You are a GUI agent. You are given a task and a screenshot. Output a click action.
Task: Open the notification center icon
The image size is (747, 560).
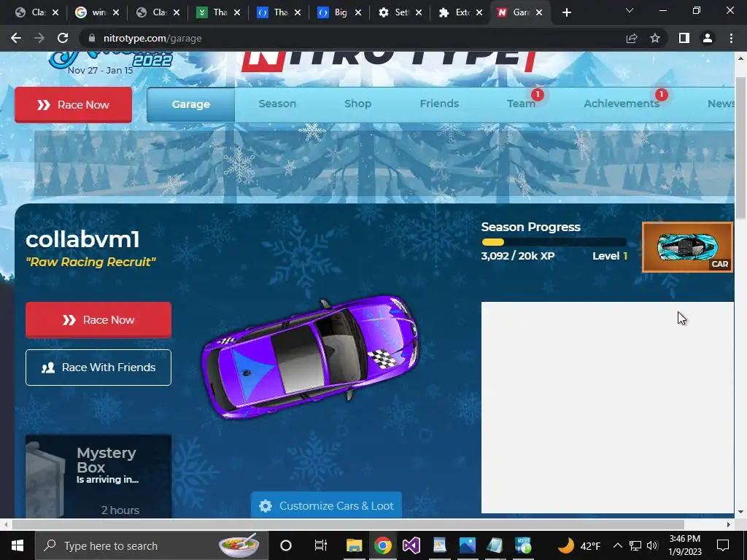pos(723,545)
